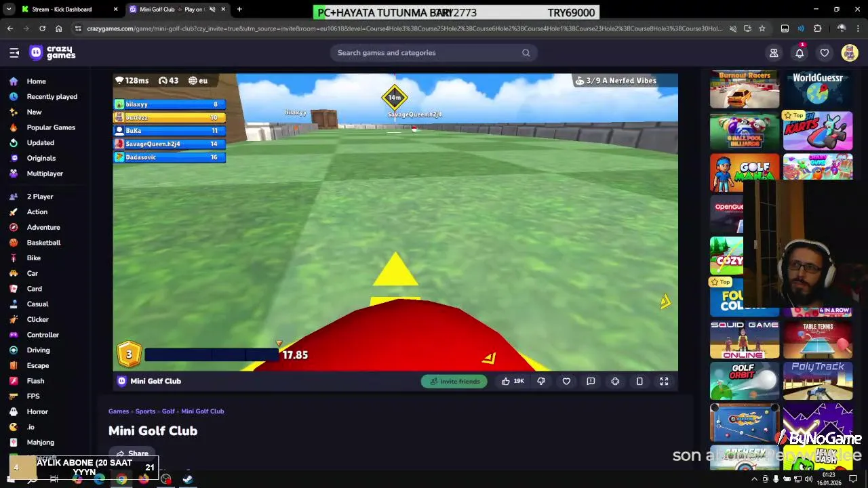
Task: Click the Clicker category icon
Action: pos(14,319)
